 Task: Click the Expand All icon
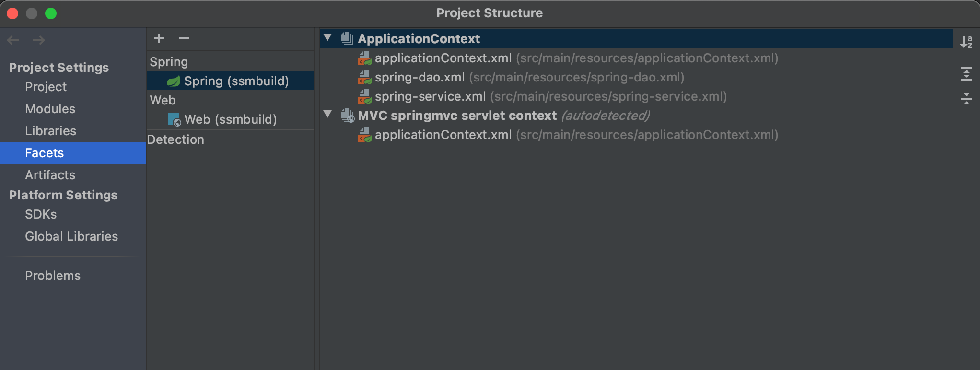pyautogui.click(x=967, y=74)
